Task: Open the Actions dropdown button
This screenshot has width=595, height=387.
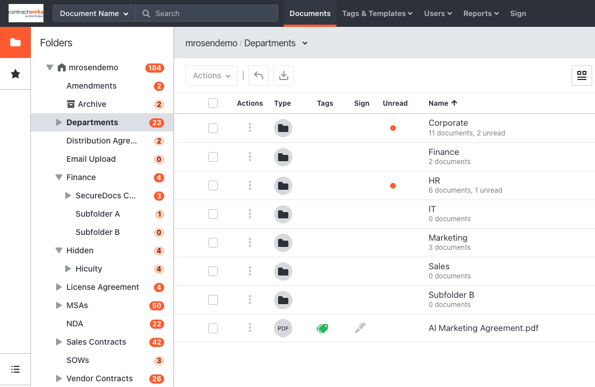Action: 211,76
